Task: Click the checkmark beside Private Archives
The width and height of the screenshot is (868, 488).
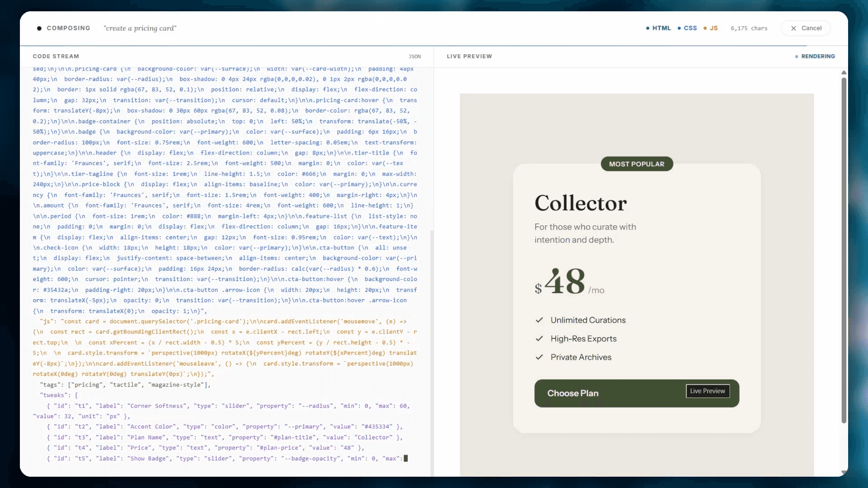Action: point(539,357)
